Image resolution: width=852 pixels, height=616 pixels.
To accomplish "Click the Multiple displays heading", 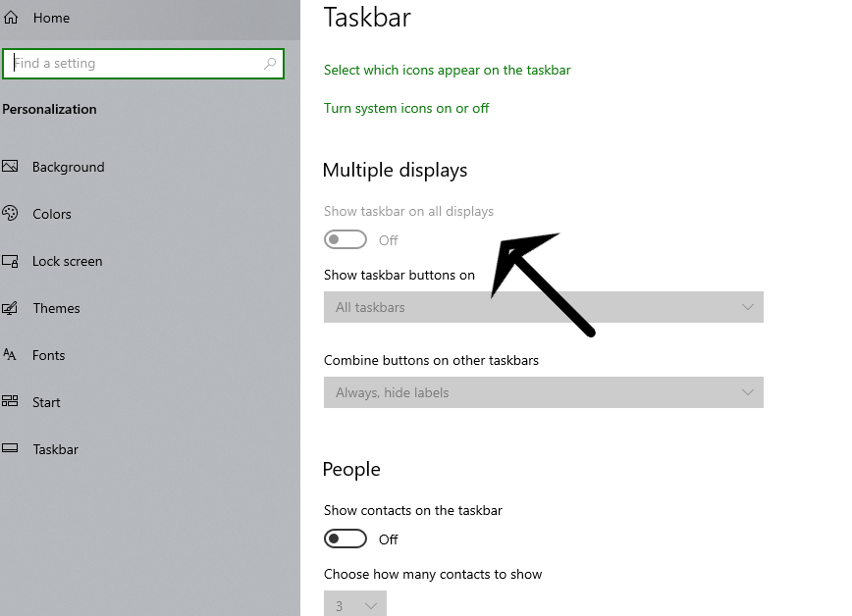I will (x=395, y=170).
